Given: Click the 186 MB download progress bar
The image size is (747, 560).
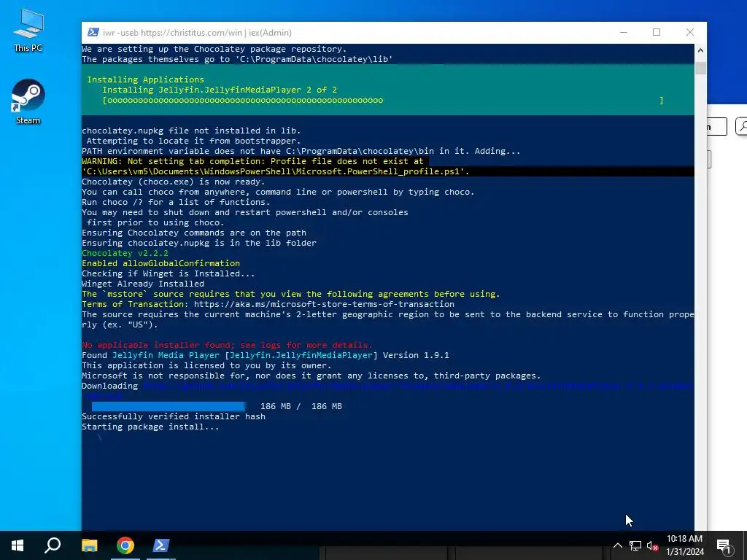Looking at the screenshot, I should [x=169, y=406].
